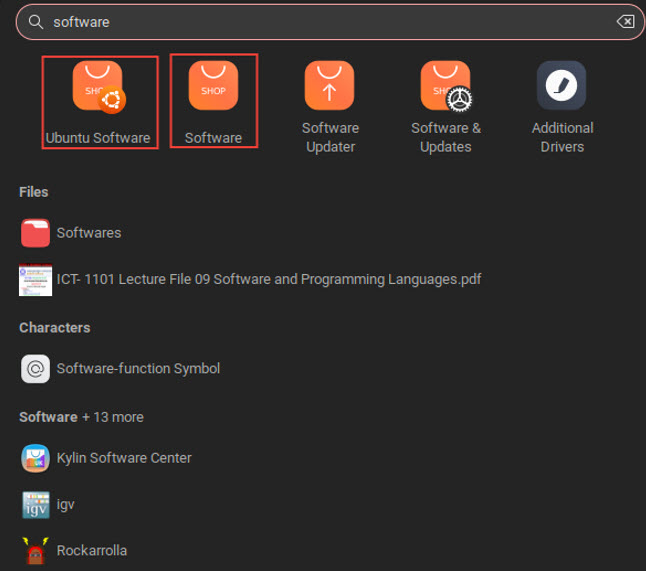Click 'Kylin Software Center' result text
The image size is (646, 571).
point(124,458)
